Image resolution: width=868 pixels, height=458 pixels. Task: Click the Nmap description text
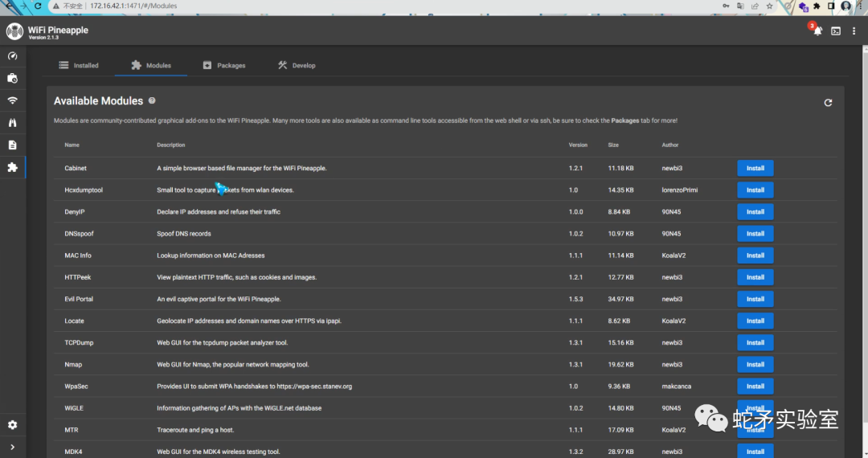pyautogui.click(x=232, y=365)
